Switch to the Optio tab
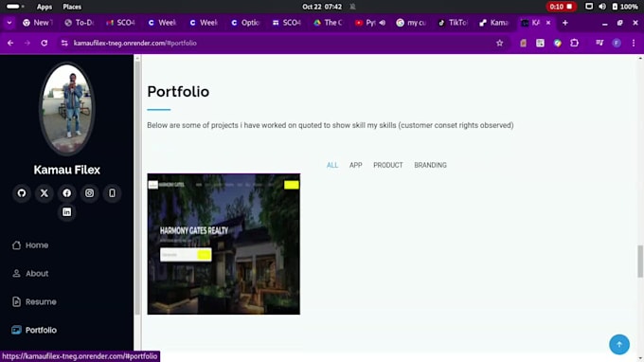This screenshot has width=644, height=362. pos(245,23)
